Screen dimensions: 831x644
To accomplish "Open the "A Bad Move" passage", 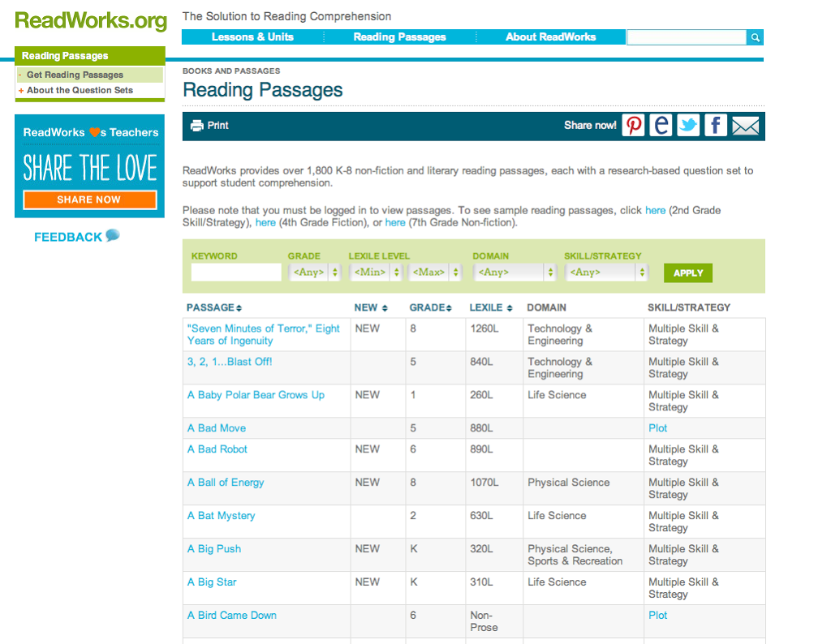I will (x=216, y=428).
